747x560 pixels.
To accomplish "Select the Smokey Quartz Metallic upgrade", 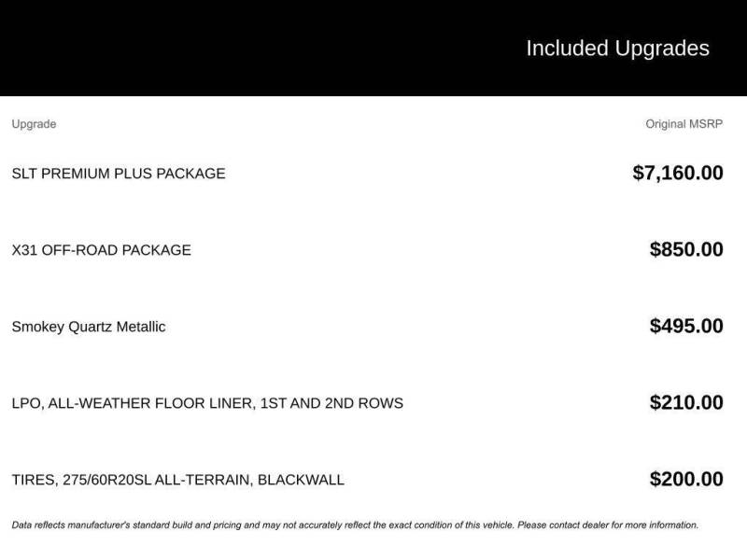I will pos(89,327).
